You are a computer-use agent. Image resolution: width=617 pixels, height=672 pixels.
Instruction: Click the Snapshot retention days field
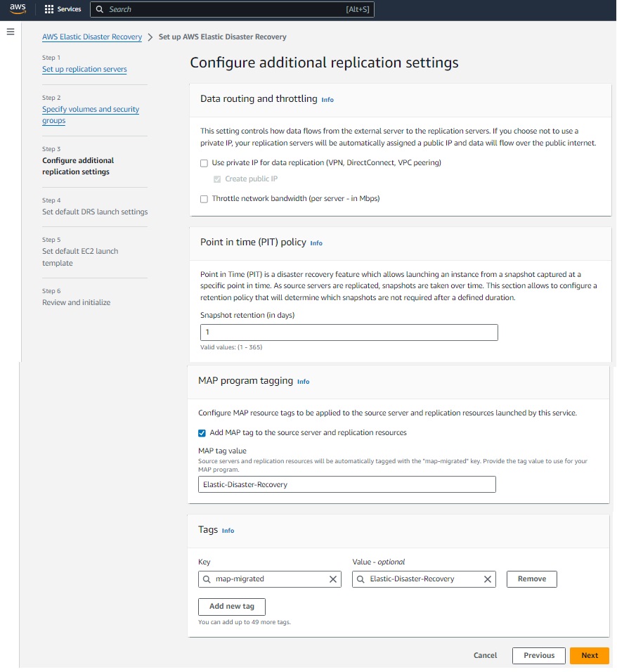(349, 332)
